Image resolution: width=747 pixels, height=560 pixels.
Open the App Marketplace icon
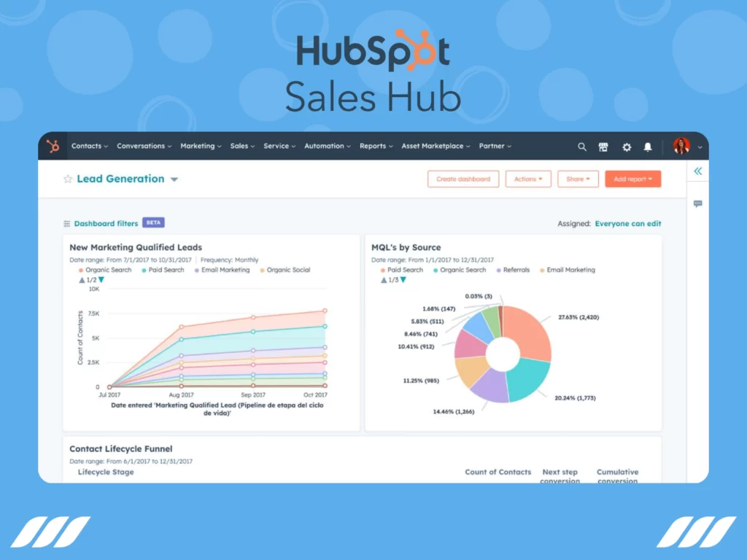pos(604,147)
